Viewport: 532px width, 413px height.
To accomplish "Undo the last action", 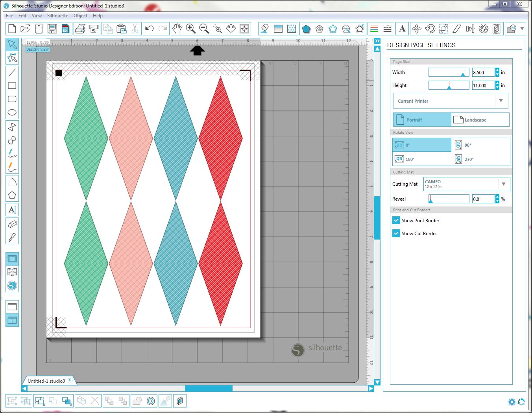I will (x=149, y=28).
